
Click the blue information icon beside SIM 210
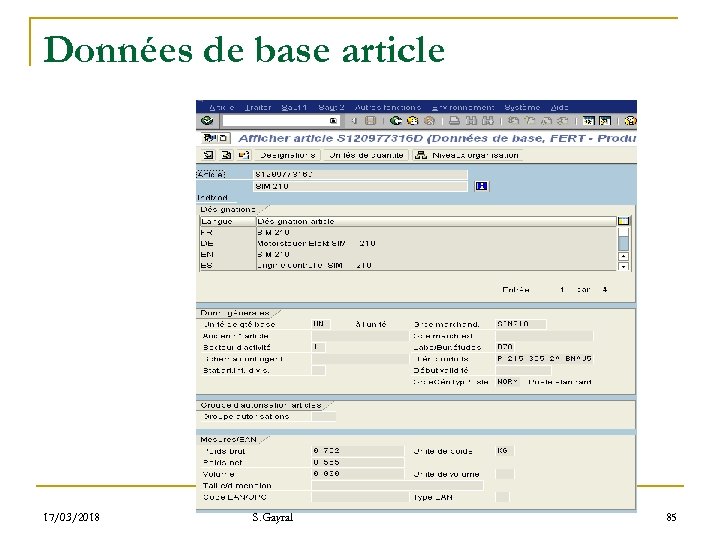pos(481,186)
